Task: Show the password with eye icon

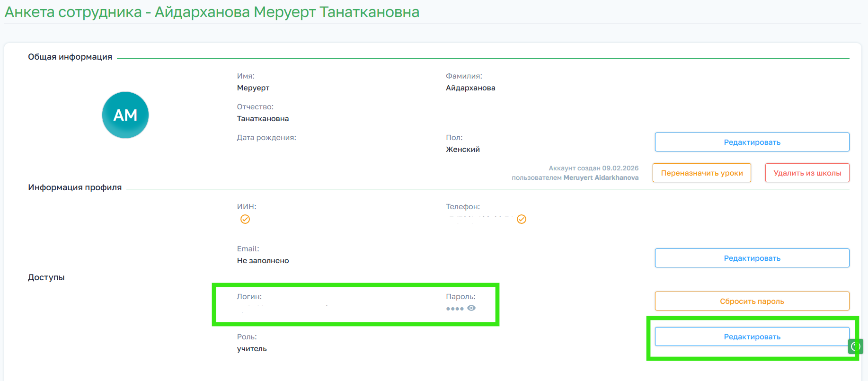Action: [471, 308]
